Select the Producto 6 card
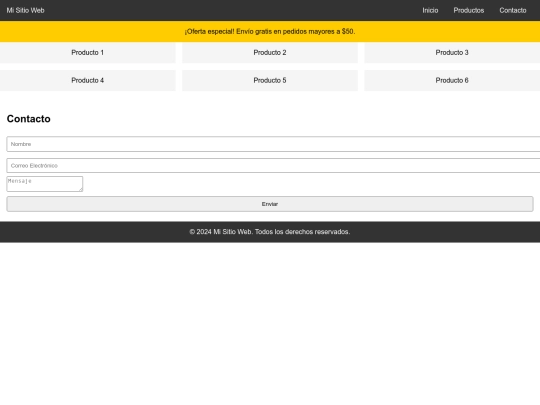Screen dimensions: 540x405 [x=452, y=80]
